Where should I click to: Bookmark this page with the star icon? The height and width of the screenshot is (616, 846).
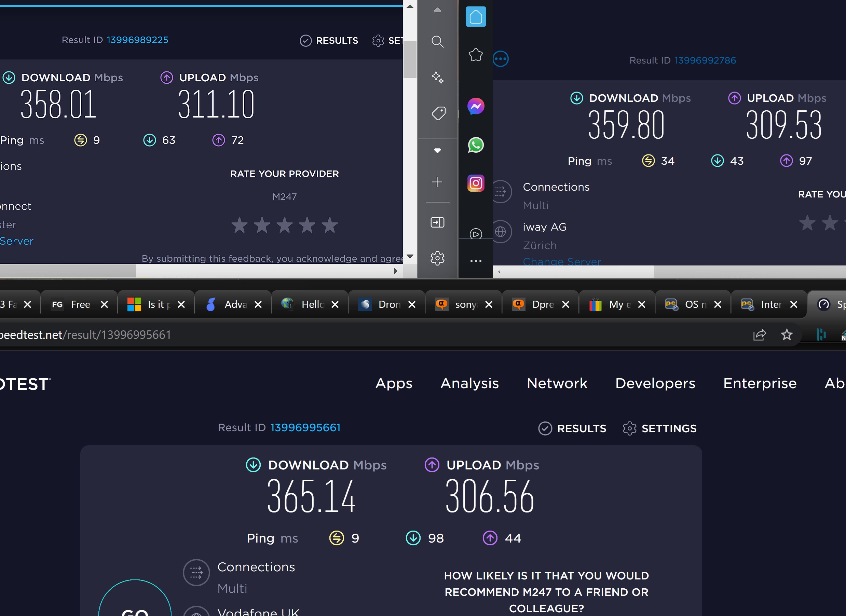(787, 335)
